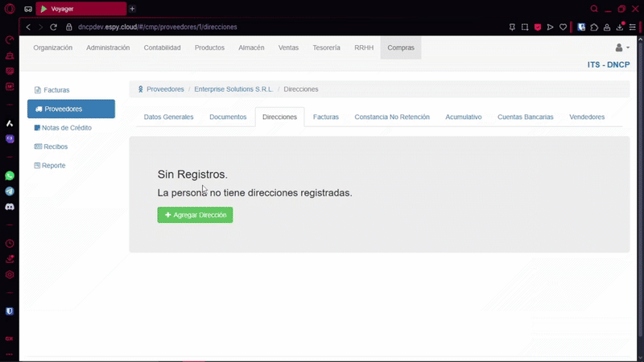
Task: Open browser profile icon in toolbar
Action: pos(607,27)
